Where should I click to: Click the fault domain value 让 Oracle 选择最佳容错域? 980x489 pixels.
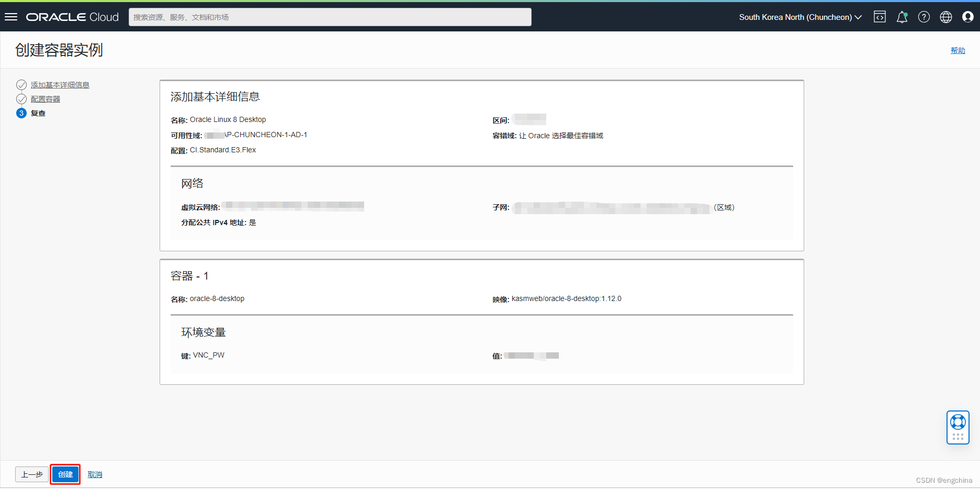(561, 136)
